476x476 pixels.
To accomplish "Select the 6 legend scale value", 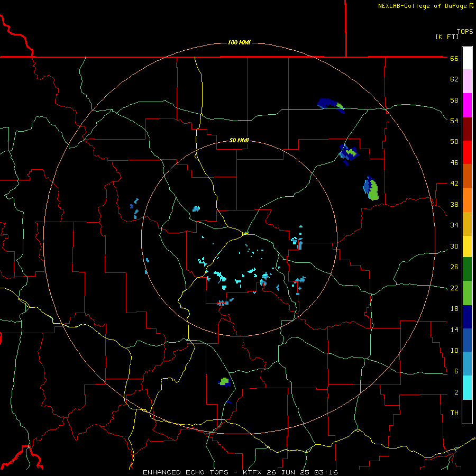I will 456,371.
